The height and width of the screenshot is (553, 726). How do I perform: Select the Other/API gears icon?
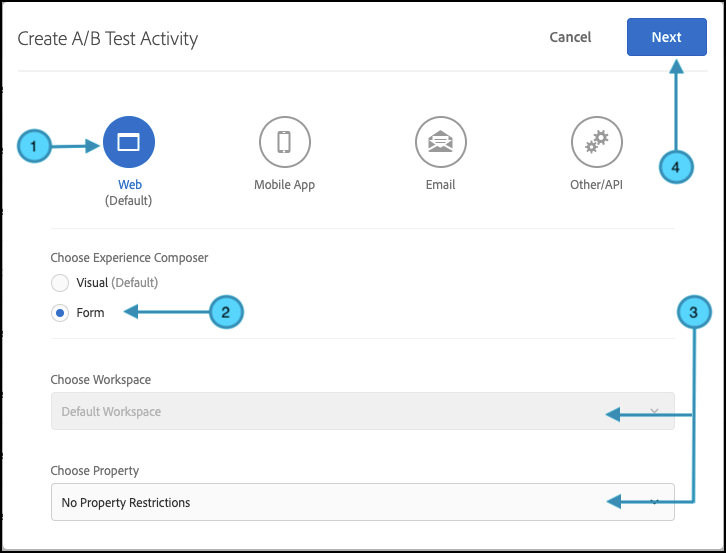596,142
